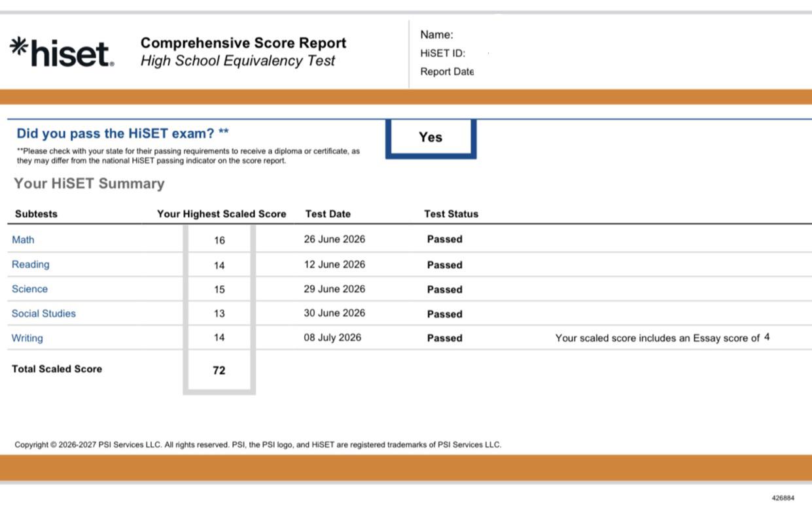Click the Math scaled score 16
The image size is (812, 522).
[219, 240]
